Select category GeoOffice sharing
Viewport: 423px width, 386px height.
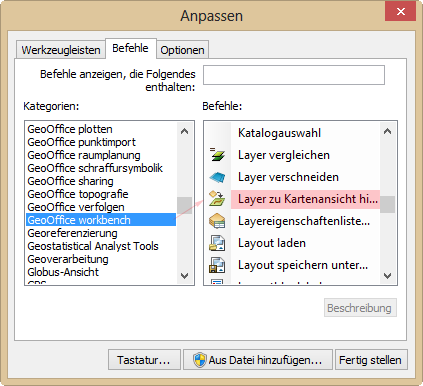pyautogui.click(x=101, y=181)
